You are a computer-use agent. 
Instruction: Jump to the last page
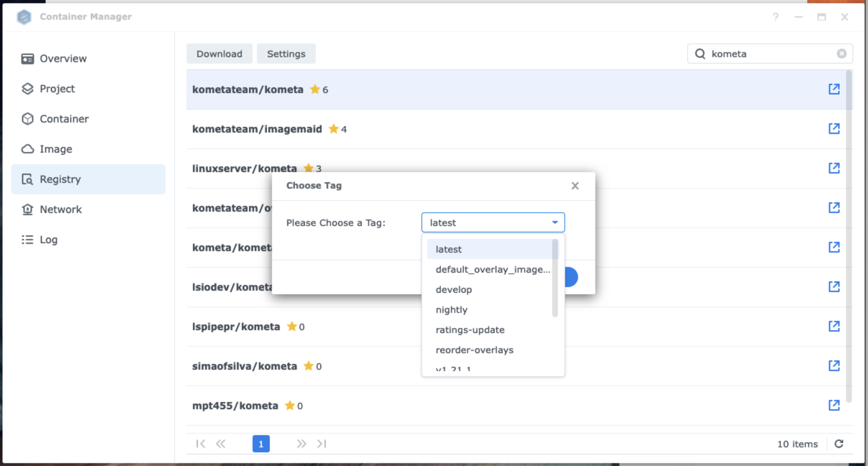322,444
